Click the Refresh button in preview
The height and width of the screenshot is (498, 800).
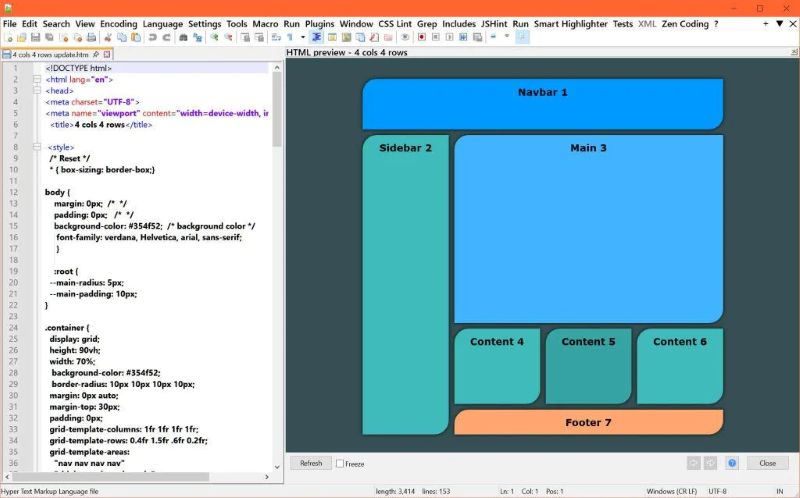[311, 463]
